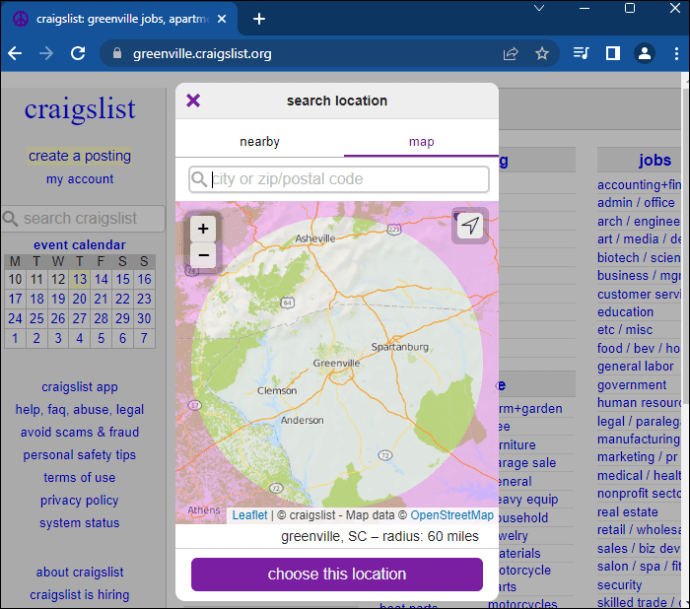Viewport: 690px width, 609px height.
Task: Open the media control icon in toolbar
Action: (581, 54)
